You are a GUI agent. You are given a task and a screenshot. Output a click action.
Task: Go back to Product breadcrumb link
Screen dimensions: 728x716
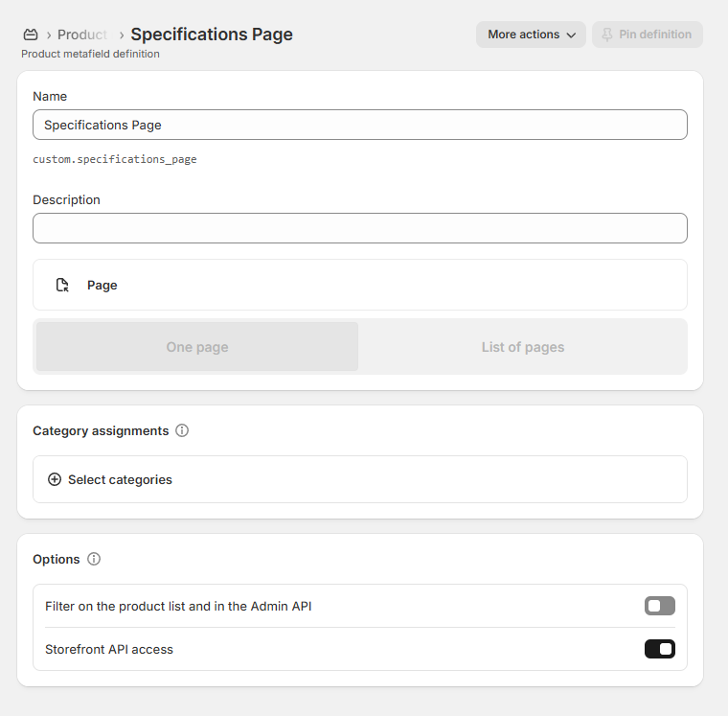(x=82, y=35)
